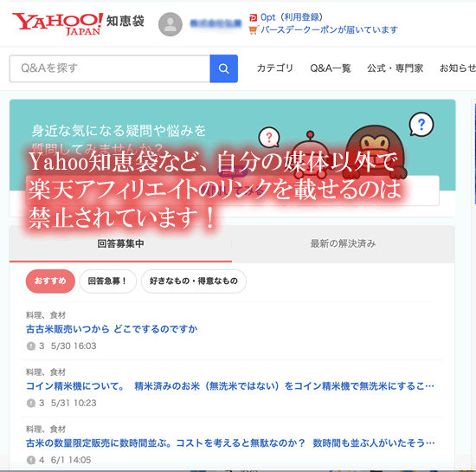
Task: Open the 古米の数量限定販売 question
Action: (230, 443)
